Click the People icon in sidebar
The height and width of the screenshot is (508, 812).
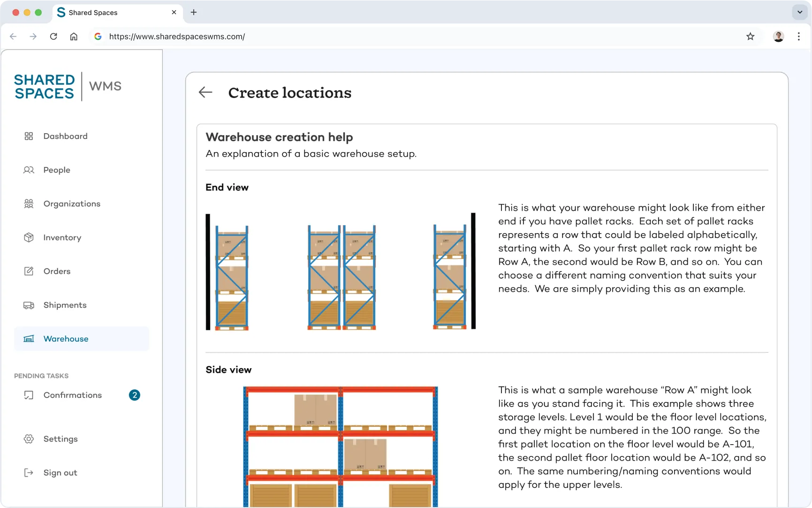point(29,170)
